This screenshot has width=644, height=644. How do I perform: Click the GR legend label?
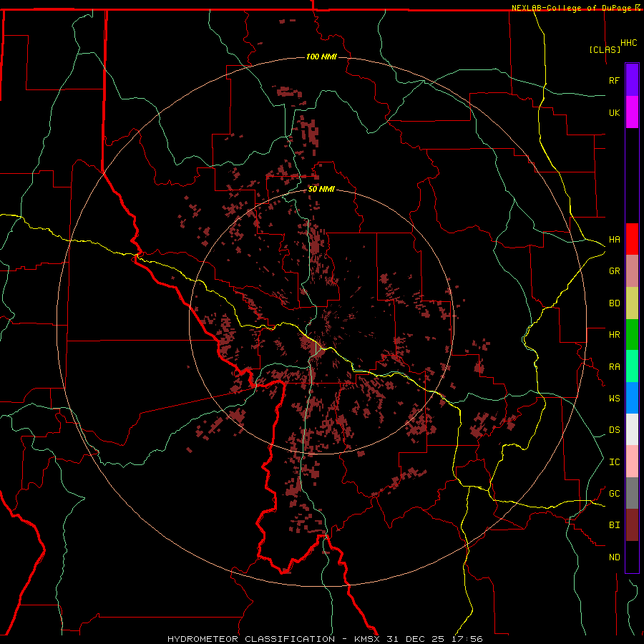[614, 271]
